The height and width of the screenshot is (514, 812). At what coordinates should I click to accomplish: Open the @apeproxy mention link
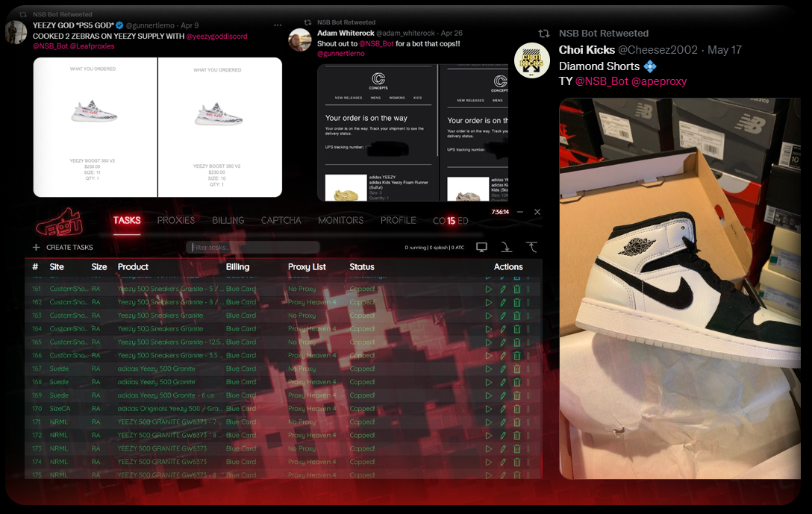(659, 81)
